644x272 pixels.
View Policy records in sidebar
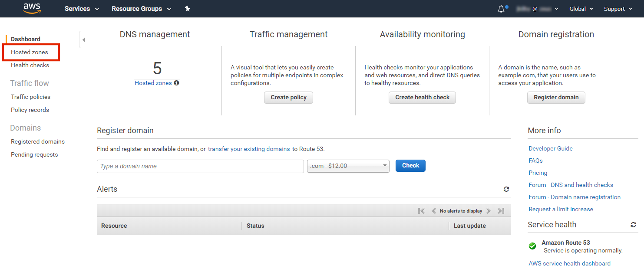point(30,110)
